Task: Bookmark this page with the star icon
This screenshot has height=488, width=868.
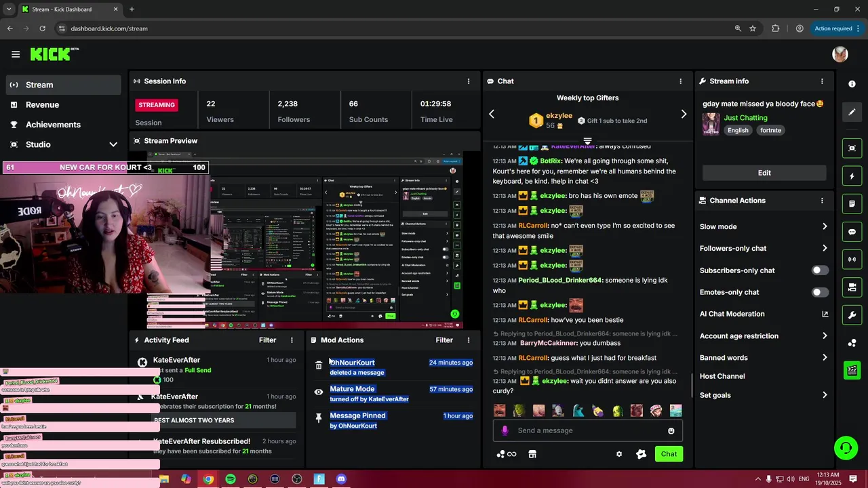Action: [753, 28]
